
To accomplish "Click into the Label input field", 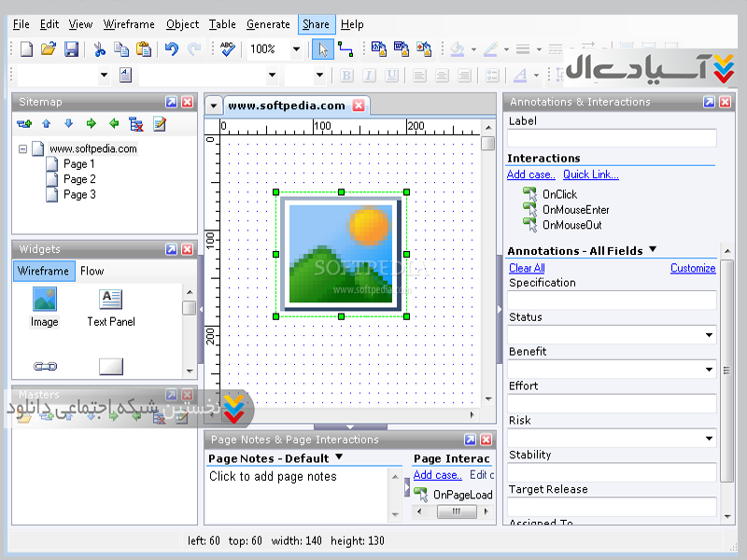I will point(612,138).
